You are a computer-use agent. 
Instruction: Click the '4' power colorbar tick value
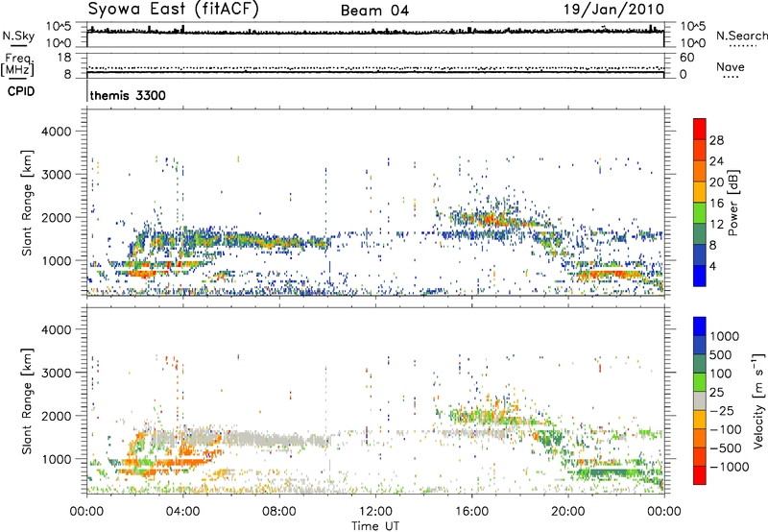[712, 266]
